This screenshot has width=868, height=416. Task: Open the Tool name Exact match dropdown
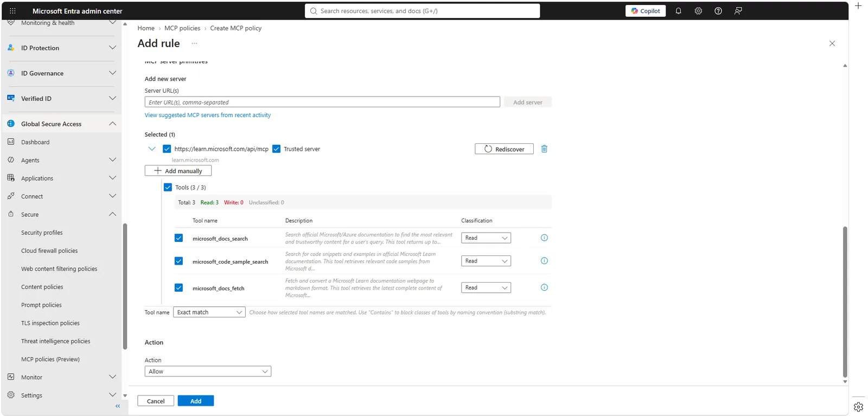coord(209,312)
